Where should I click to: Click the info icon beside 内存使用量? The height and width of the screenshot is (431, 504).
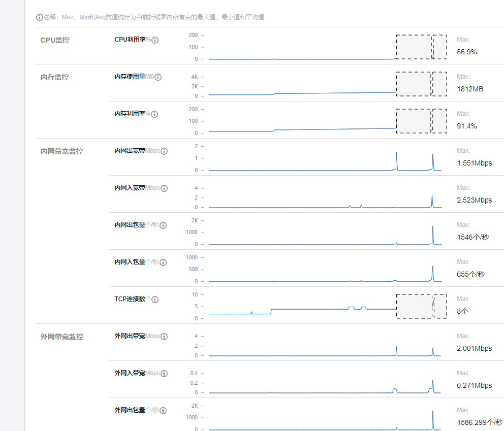(158, 77)
